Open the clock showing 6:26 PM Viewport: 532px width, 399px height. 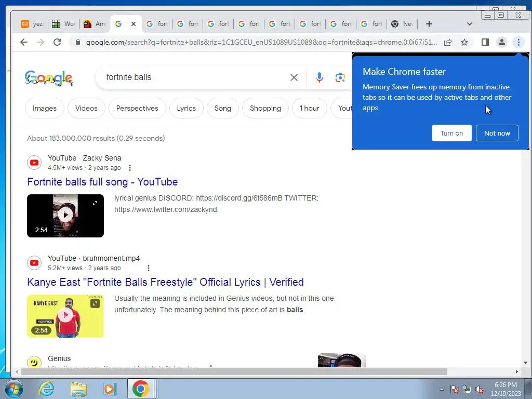[x=506, y=389]
